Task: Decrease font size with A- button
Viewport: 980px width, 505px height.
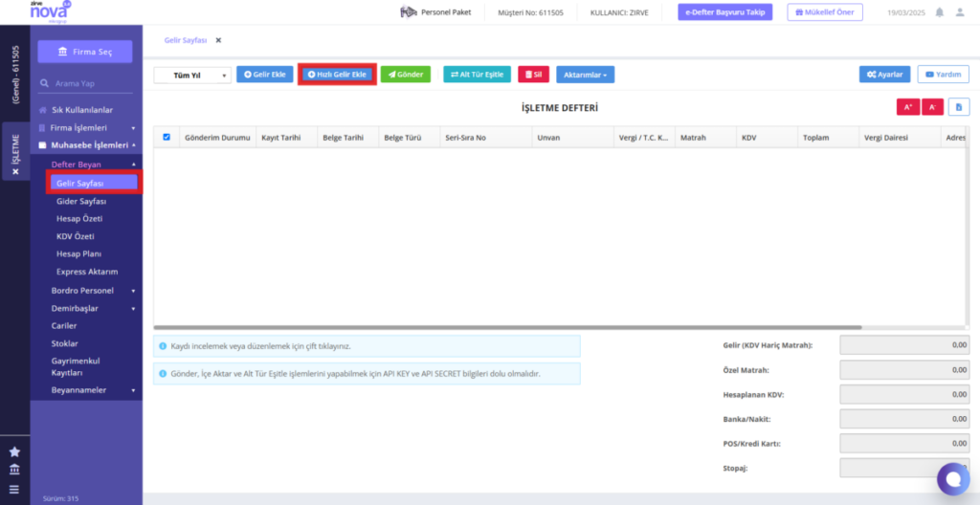Action: click(932, 107)
